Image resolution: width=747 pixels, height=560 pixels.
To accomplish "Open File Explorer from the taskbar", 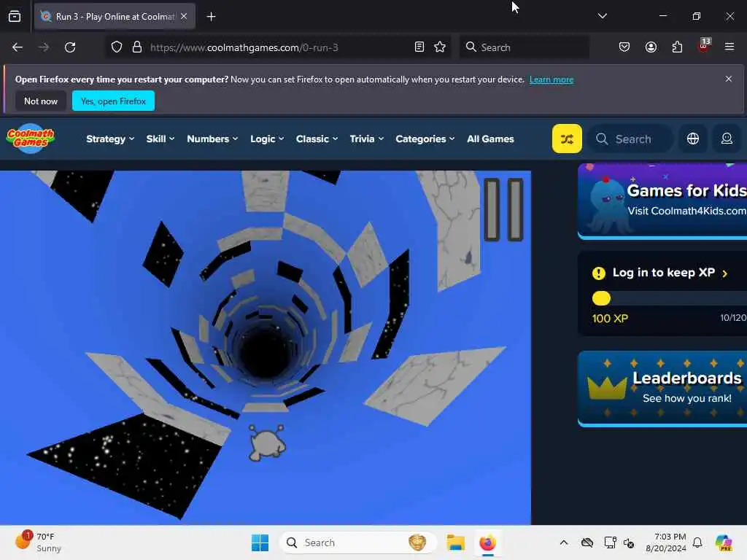I will (x=455, y=542).
